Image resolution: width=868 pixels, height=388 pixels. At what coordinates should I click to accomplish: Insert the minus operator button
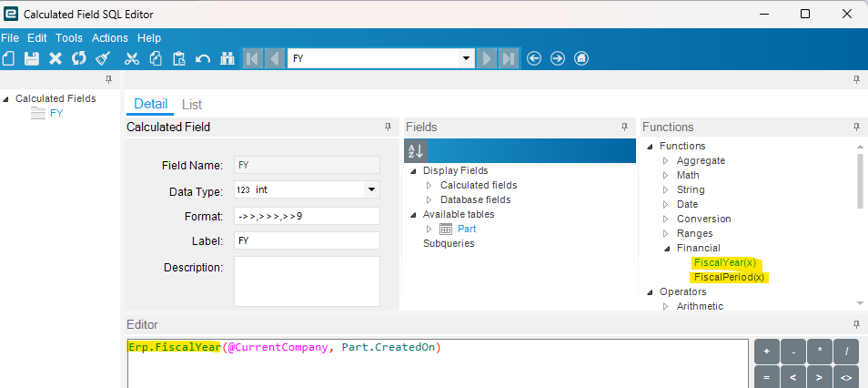[793, 352]
